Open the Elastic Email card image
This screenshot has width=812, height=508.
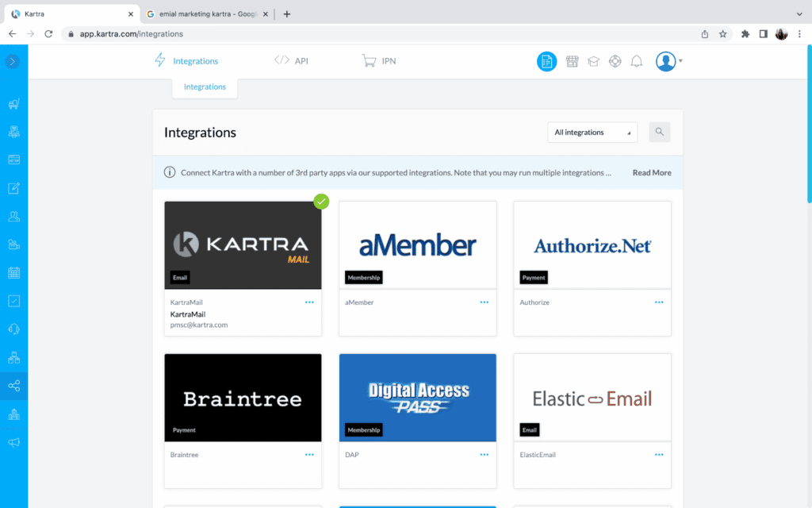(x=592, y=398)
